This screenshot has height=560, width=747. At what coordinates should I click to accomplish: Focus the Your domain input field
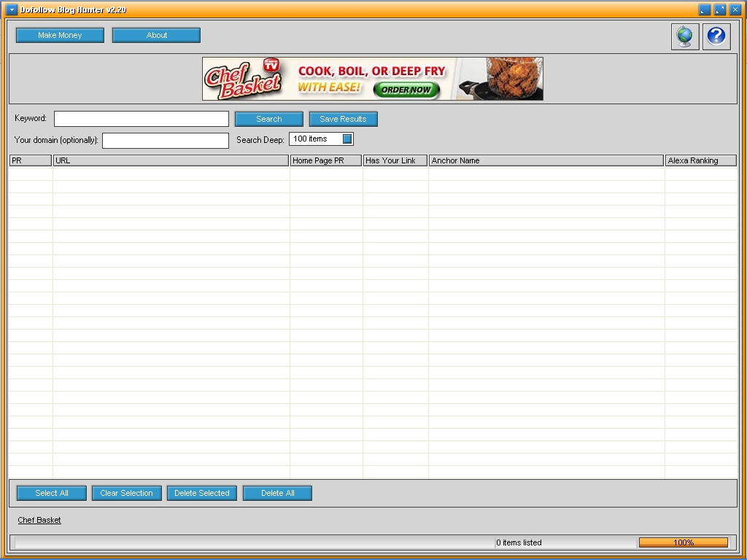pos(166,141)
